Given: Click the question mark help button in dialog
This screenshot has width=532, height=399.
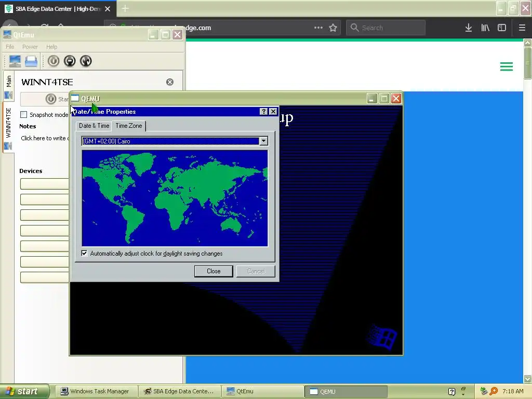Looking at the screenshot, I should [x=263, y=112].
